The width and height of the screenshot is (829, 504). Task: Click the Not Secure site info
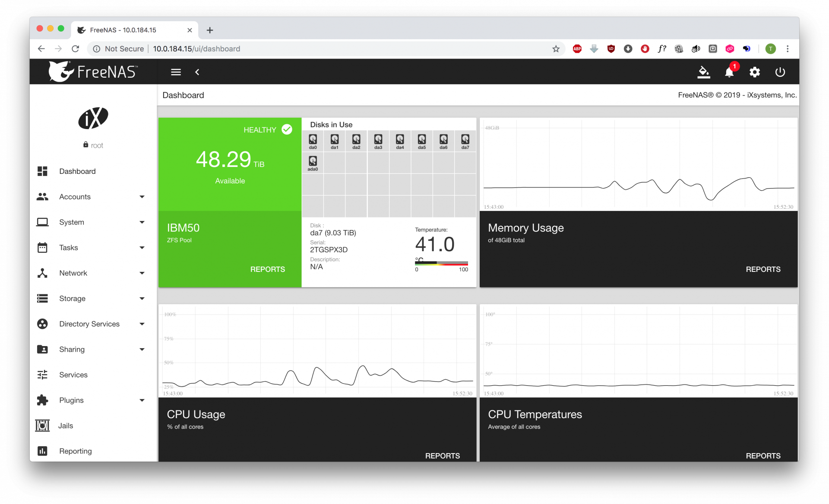pyautogui.click(x=119, y=49)
